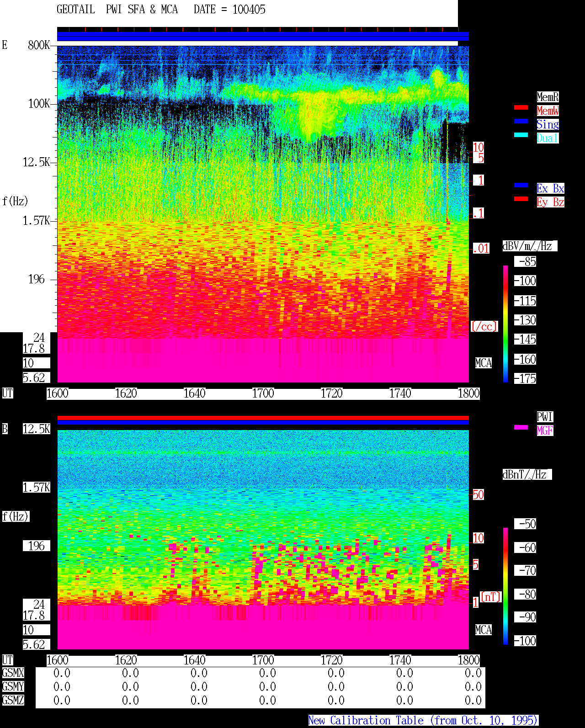The width and height of the screenshot is (585, 728).
Task: Click the GSMX row label
Action: (x=13, y=673)
